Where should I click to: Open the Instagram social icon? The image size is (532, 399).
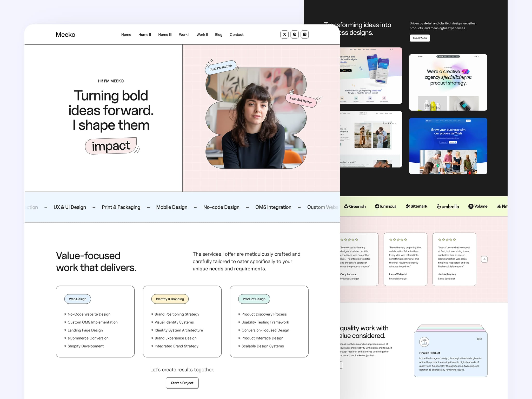(305, 35)
